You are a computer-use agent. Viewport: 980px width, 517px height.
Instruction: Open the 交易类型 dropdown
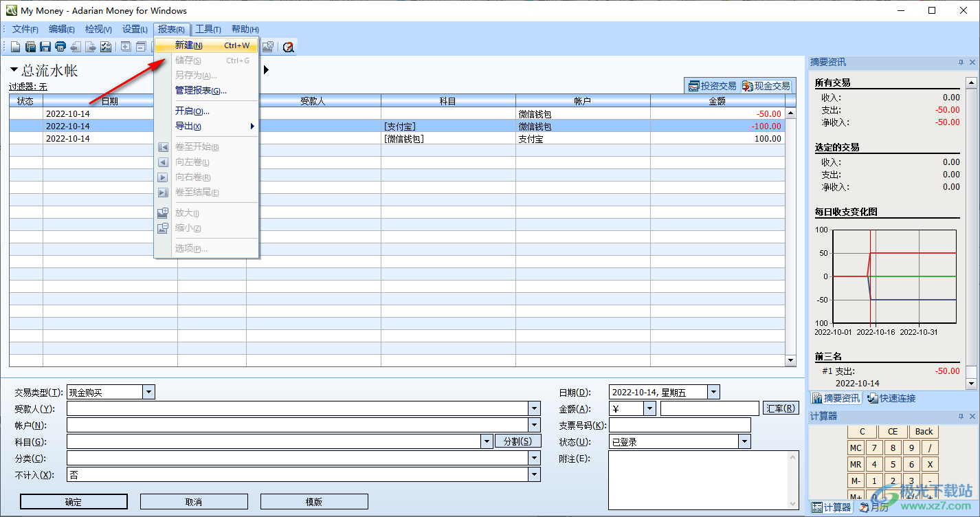pyautogui.click(x=149, y=392)
